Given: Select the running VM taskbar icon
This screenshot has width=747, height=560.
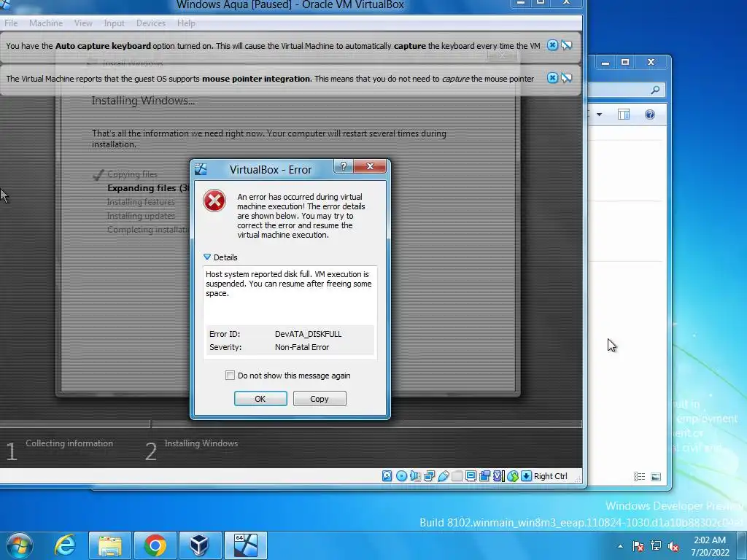Looking at the screenshot, I should tap(245, 545).
